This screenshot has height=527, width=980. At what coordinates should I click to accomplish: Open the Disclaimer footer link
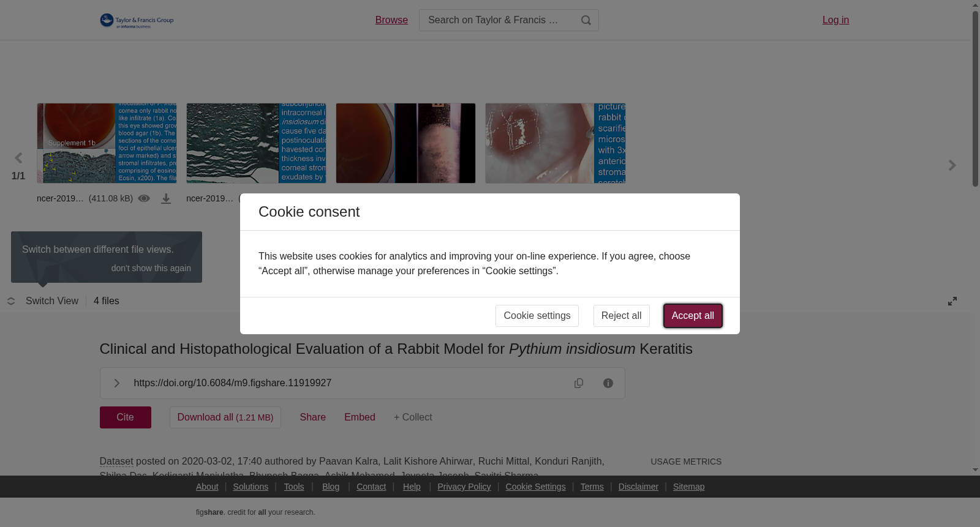coord(638,487)
